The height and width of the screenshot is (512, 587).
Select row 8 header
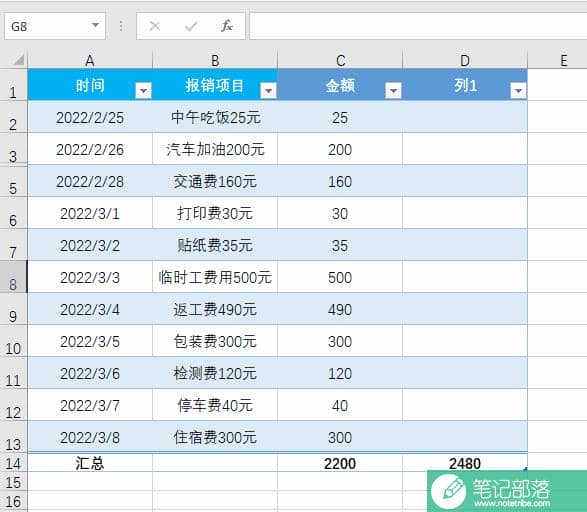click(x=13, y=277)
